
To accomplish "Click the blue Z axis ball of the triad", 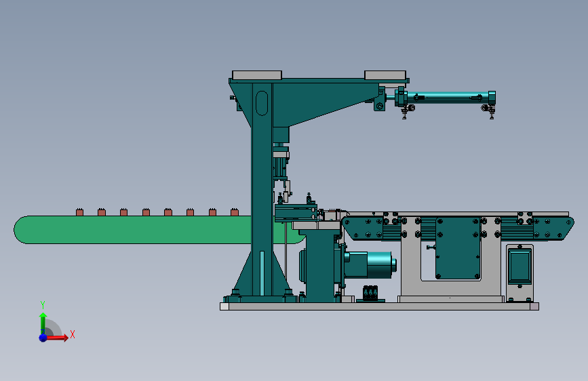I will pyautogui.click(x=43, y=338).
